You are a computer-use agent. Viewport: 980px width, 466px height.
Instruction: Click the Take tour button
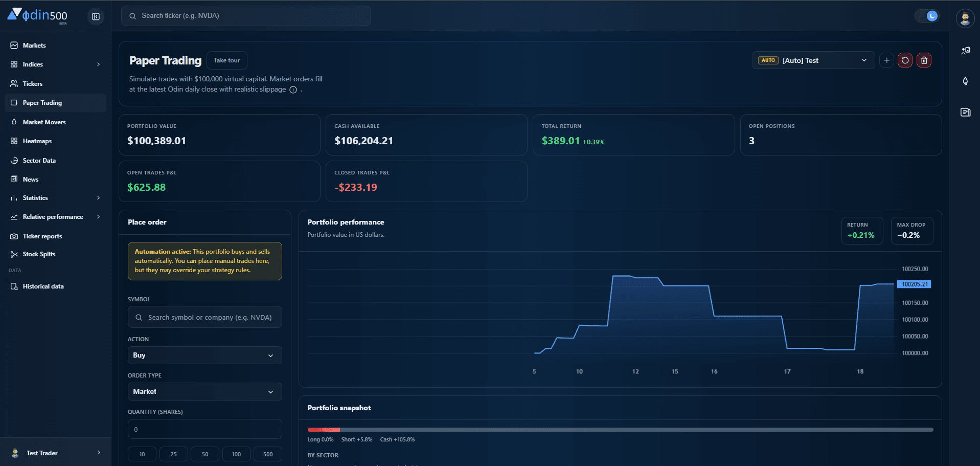(227, 60)
